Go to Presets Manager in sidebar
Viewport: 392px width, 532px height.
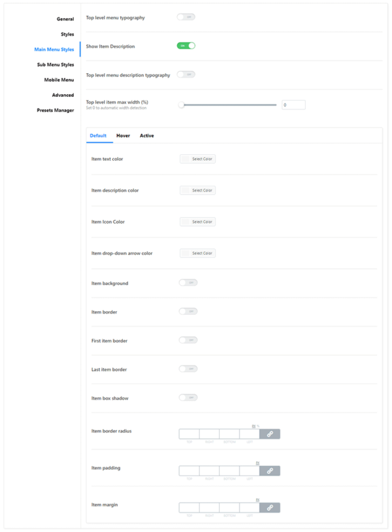click(55, 110)
